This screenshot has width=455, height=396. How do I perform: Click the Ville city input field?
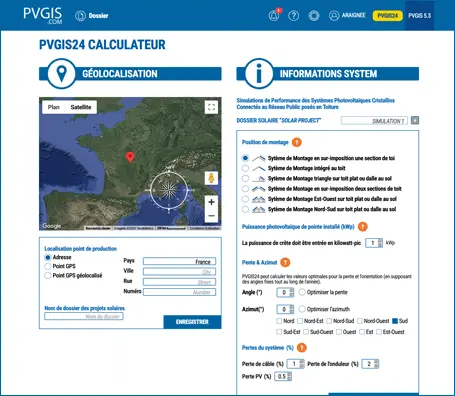click(179, 272)
